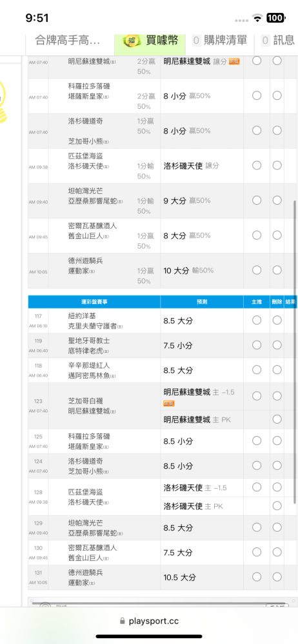Select 刪除 radio for game 118 辛辛那堤紅人
The height and width of the screenshot is (644, 298).
pos(277,370)
